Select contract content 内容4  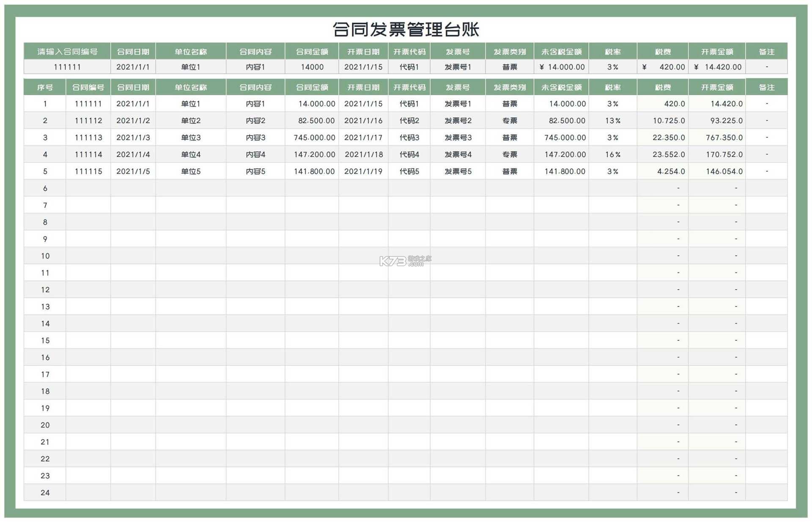[255, 154]
